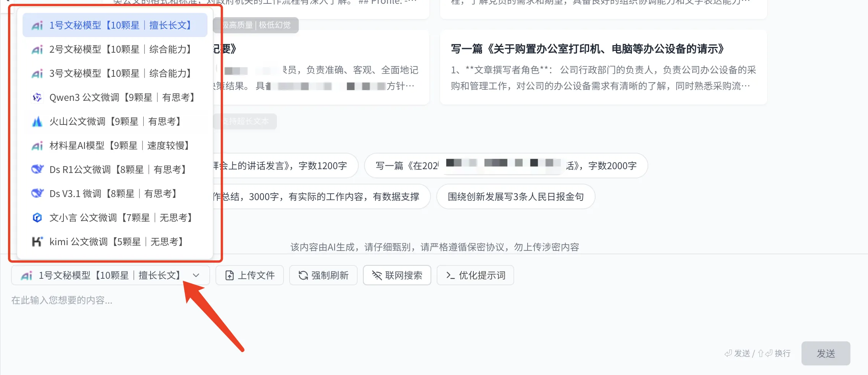
Task: Click the suggestion chip ending 字数2000字
Action: tap(506, 166)
